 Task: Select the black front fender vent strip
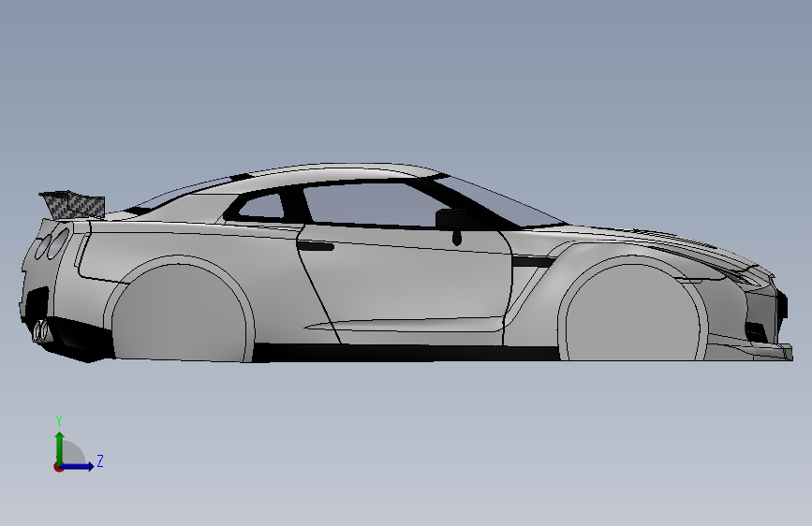click(534, 261)
